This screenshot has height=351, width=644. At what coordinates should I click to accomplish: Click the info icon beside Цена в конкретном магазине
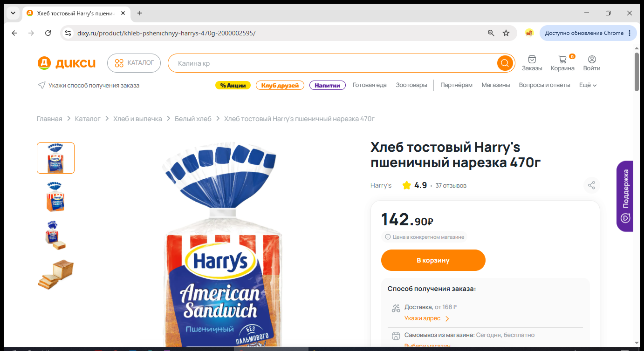(x=388, y=237)
